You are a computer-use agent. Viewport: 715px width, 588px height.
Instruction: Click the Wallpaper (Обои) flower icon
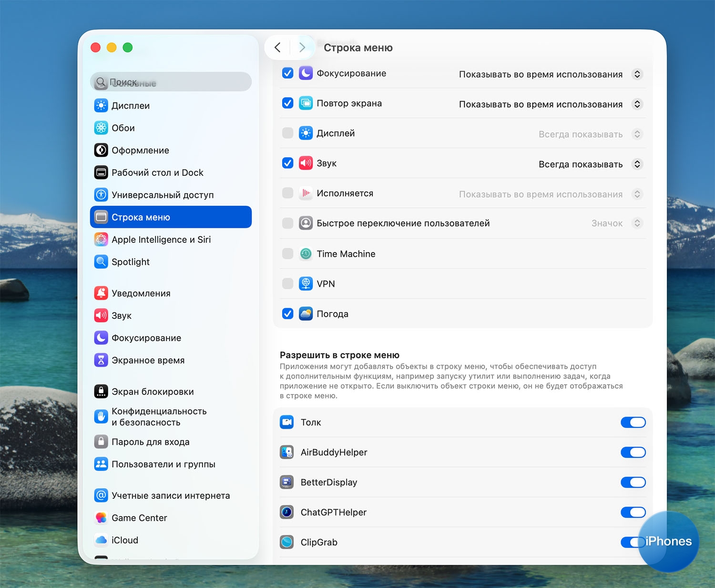(x=101, y=128)
